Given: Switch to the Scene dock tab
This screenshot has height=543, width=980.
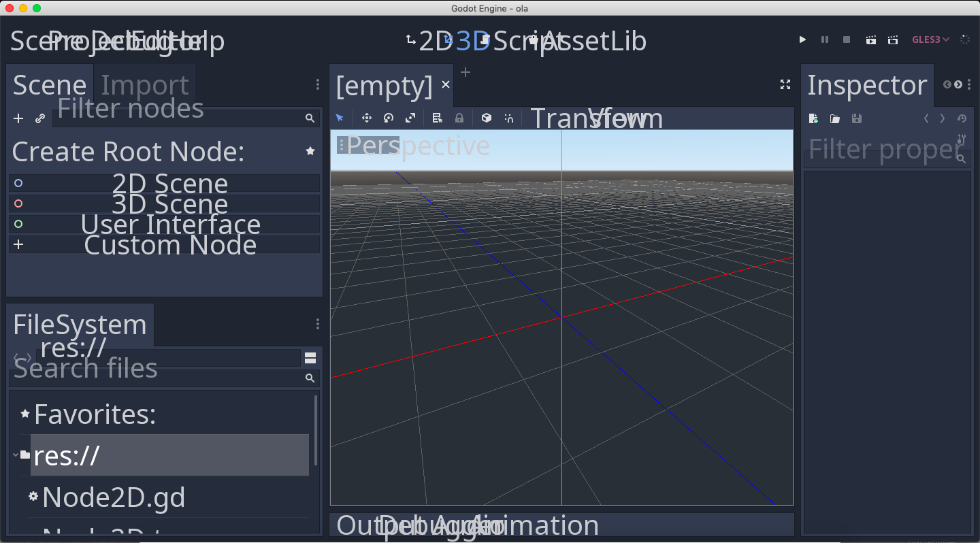Looking at the screenshot, I should 50,85.
